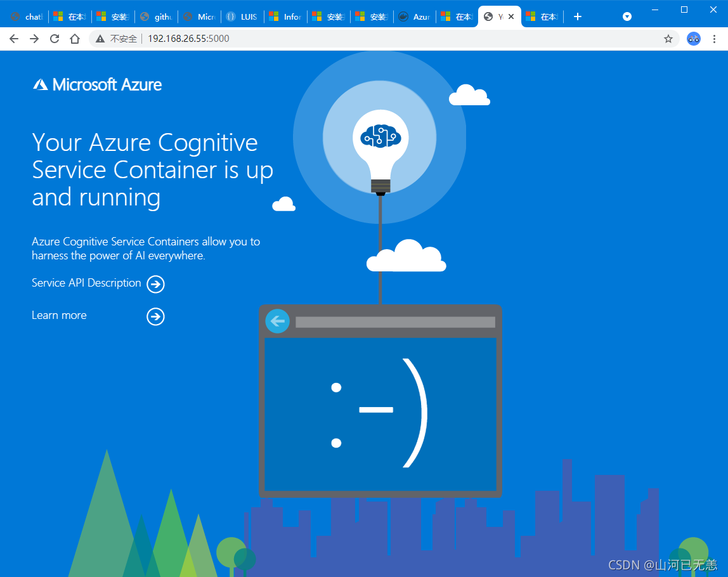Minimize the browser window

click(655, 10)
